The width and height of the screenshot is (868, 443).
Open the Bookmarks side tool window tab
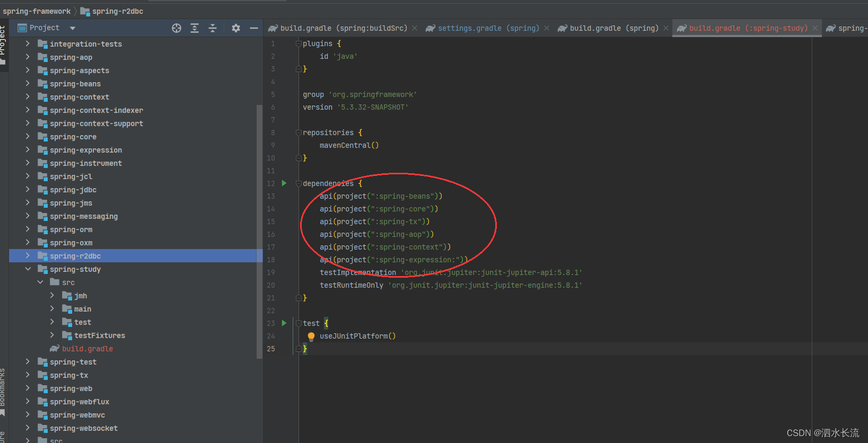pos(3,391)
